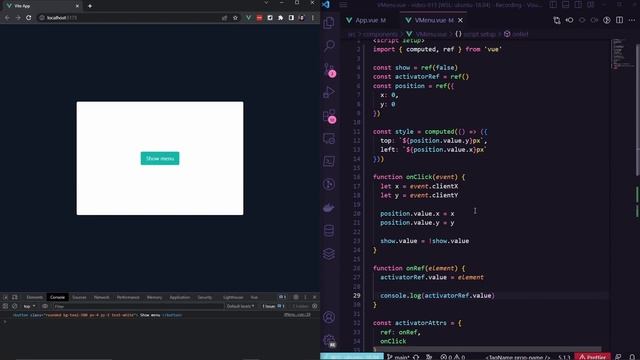Bookmark this page with the star icon

pyautogui.click(x=235, y=18)
